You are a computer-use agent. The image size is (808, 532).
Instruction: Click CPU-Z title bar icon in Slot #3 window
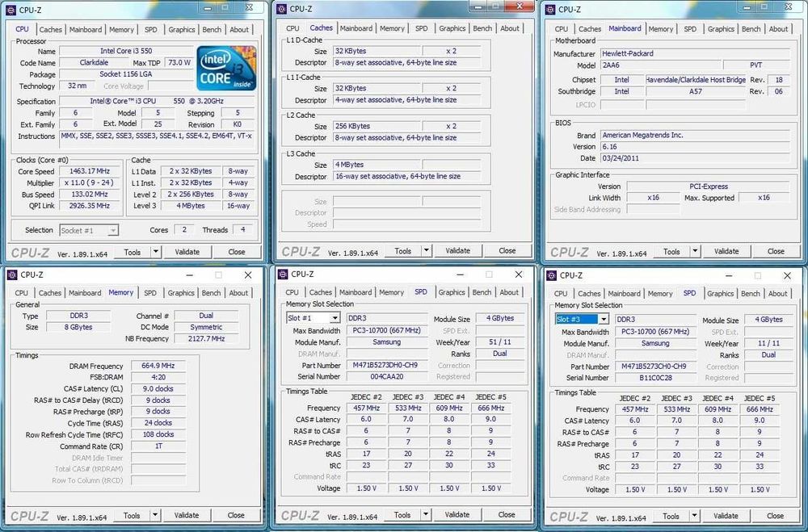click(x=551, y=275)
